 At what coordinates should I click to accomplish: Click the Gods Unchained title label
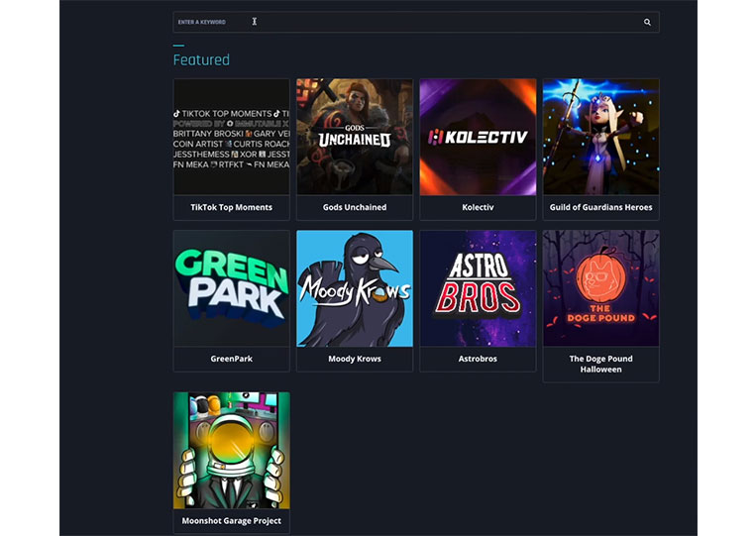pyautogui.click(x=355, y=207)
